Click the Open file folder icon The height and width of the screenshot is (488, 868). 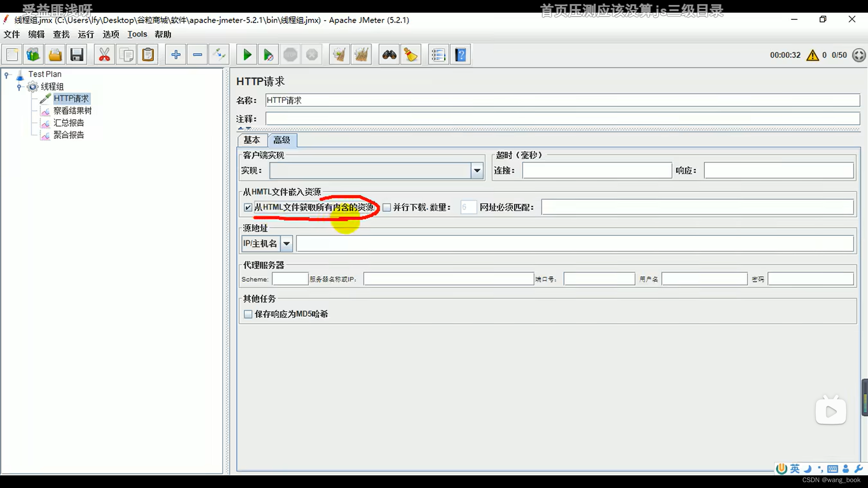click(x=55, y=55)
